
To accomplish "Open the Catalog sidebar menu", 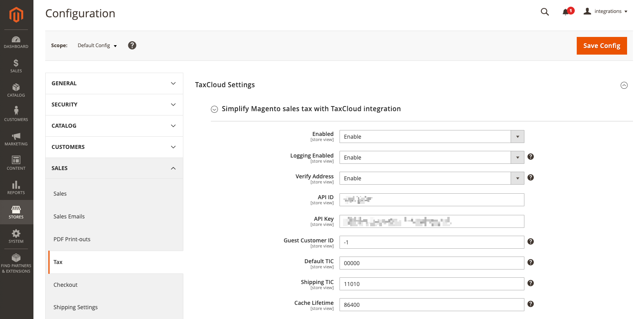I will (16, 91).
